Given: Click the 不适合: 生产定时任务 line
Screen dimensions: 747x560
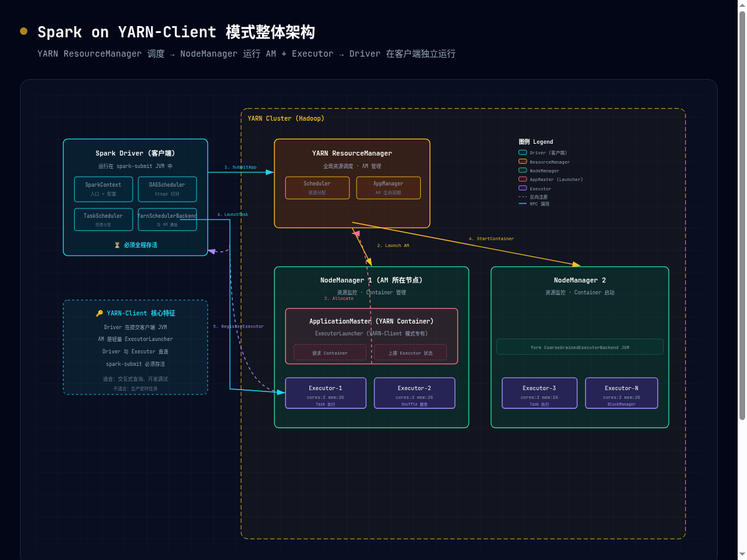Looking at the screenshot, I should point(135,389).
